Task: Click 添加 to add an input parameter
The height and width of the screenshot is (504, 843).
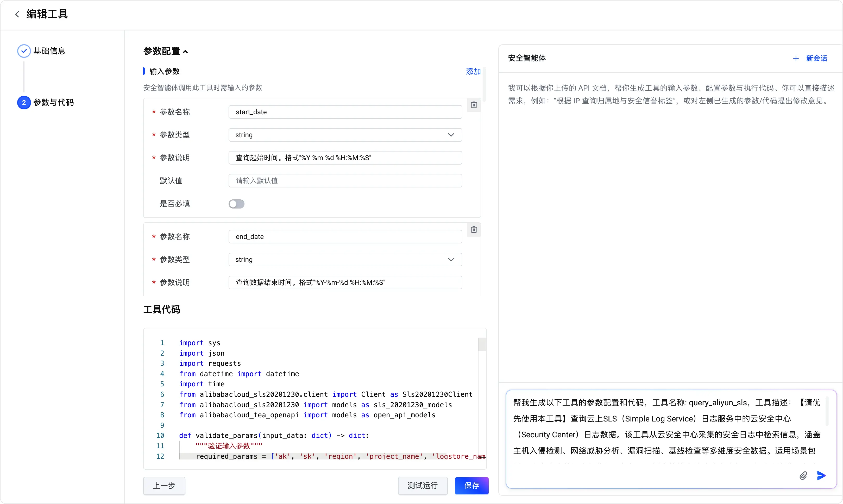Action: [x=473, y=71]
